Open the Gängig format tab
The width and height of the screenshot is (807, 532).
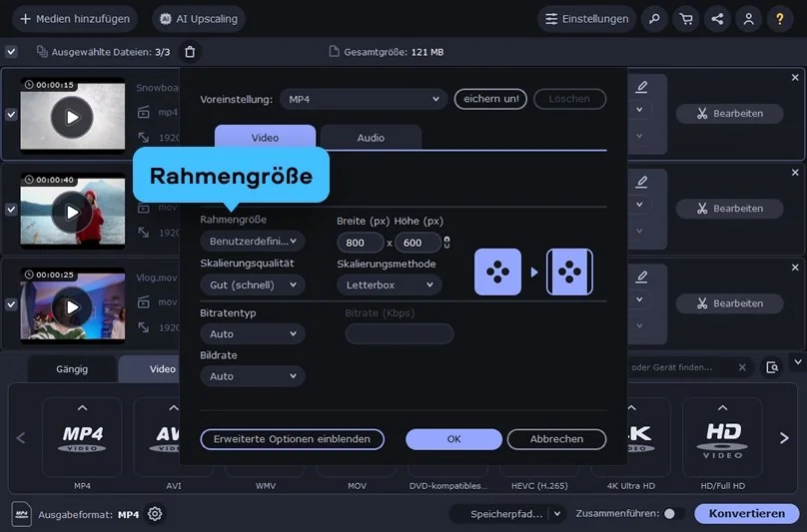tap(72, 369)
